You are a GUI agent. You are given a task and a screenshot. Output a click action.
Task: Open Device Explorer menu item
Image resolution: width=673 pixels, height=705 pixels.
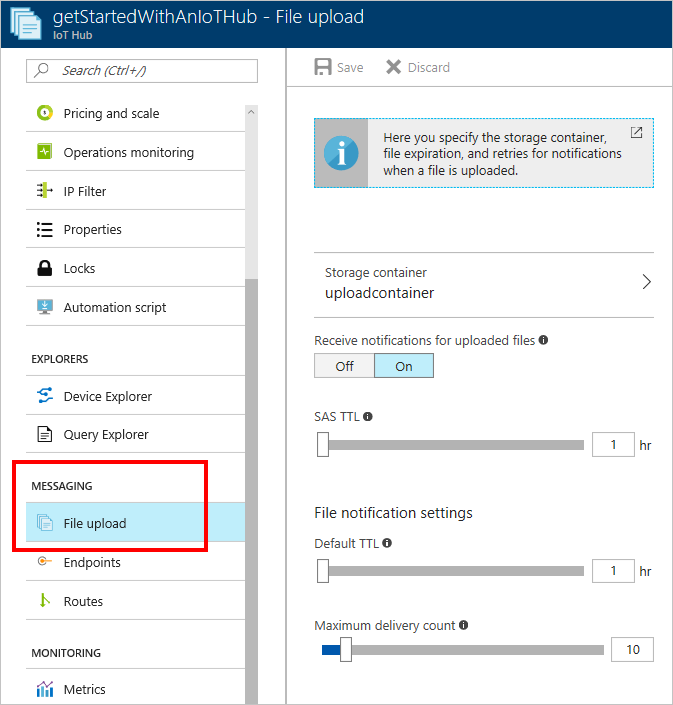(x=135, y=396)
